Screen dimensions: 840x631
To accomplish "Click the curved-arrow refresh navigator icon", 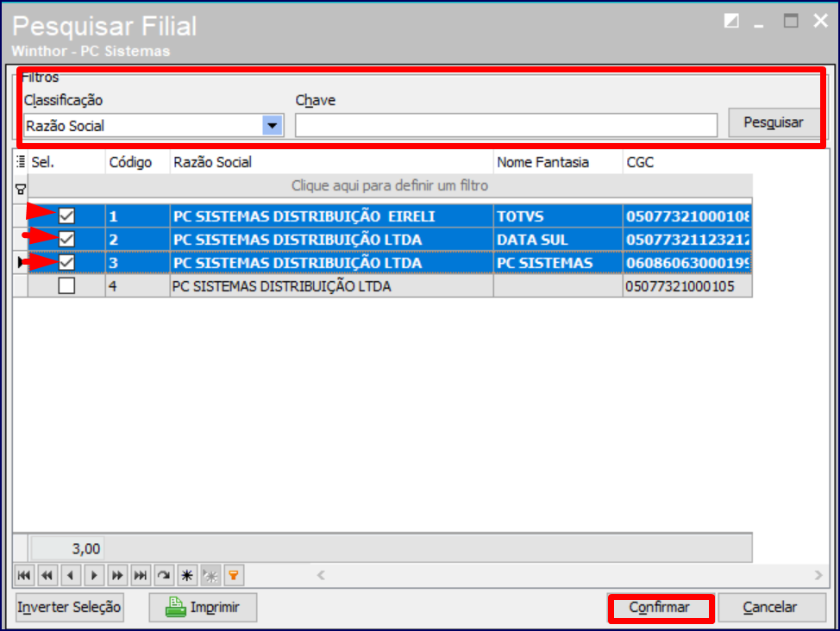I will [x=163, y=576].
